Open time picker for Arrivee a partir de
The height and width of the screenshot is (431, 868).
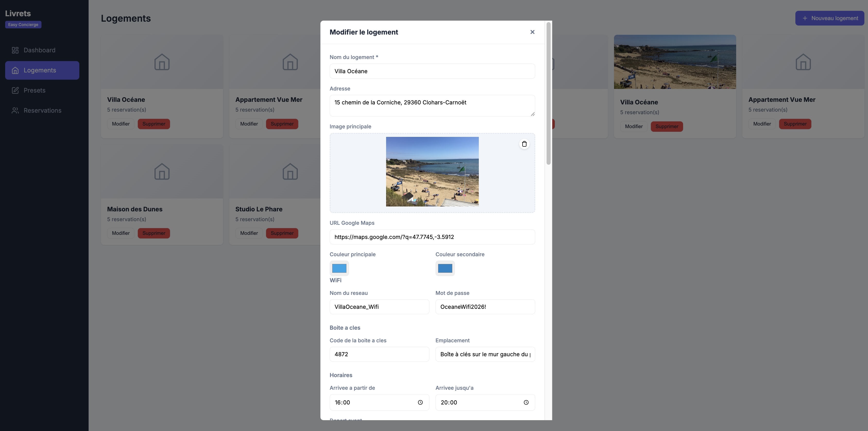(420, 402)
